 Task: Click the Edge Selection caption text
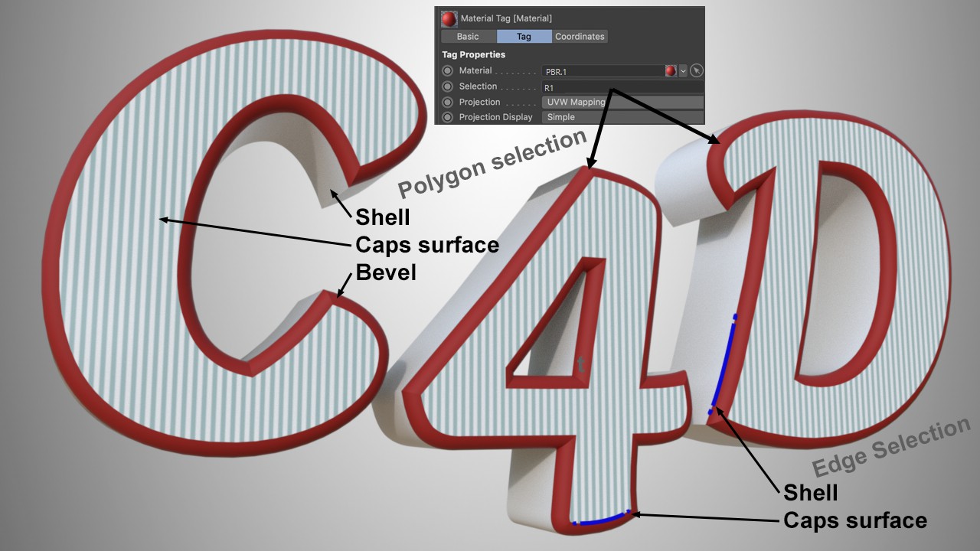pyautogui.click(x=891, y=447)
